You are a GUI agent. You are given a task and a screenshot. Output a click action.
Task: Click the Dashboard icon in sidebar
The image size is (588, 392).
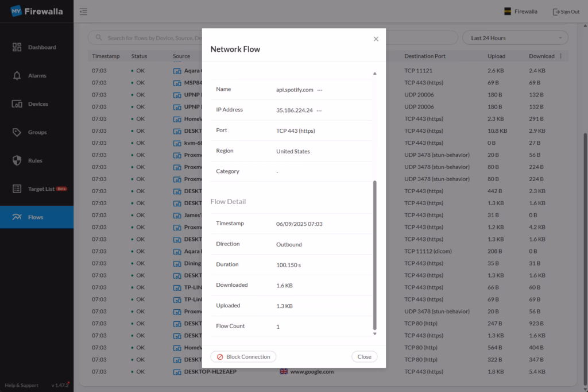coord(17,47)
